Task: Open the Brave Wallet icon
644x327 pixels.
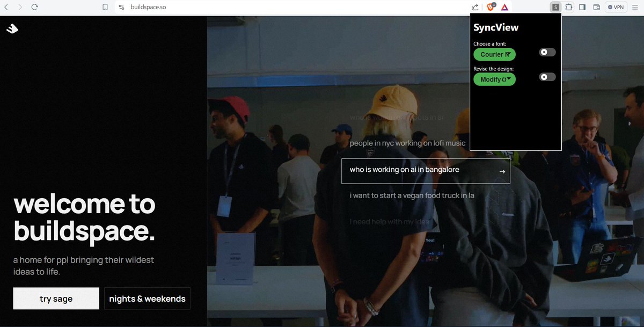Action: [x=596, y=7]
